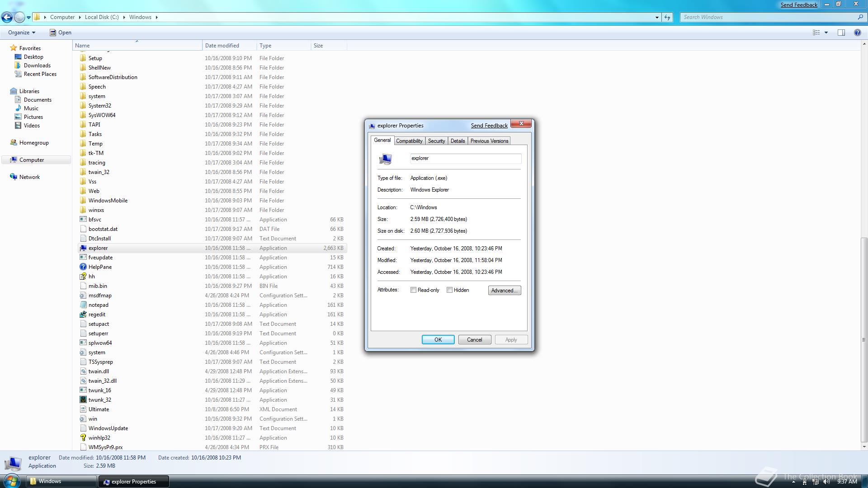This screenshot has width=868, height=488.
Task: Select the bootstat.dat file row
Action: tap(212, 229)
